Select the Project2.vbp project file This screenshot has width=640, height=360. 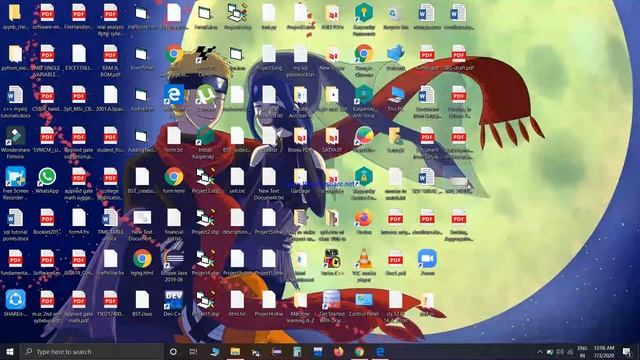pyautogui.click(x=205, y=222)
